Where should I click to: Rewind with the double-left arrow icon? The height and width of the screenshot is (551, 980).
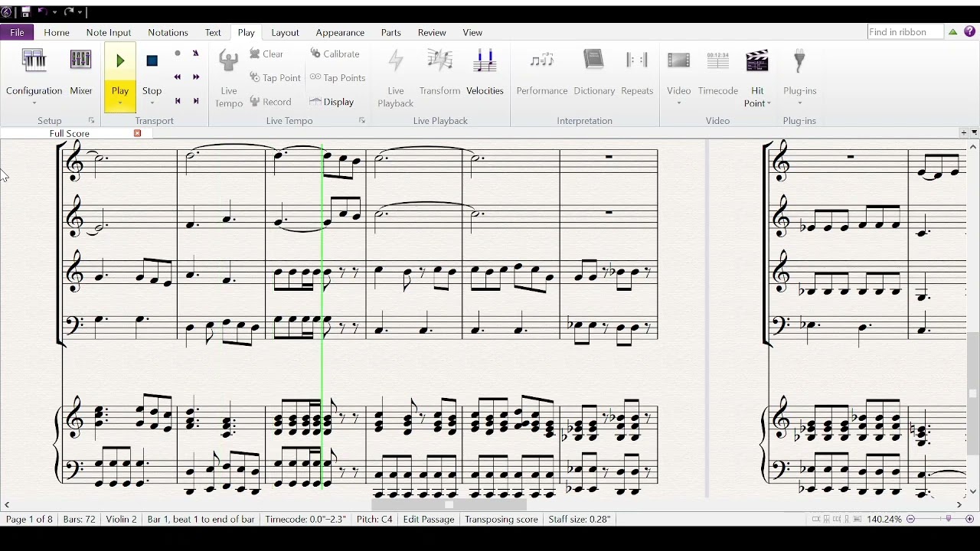point(178,77)
